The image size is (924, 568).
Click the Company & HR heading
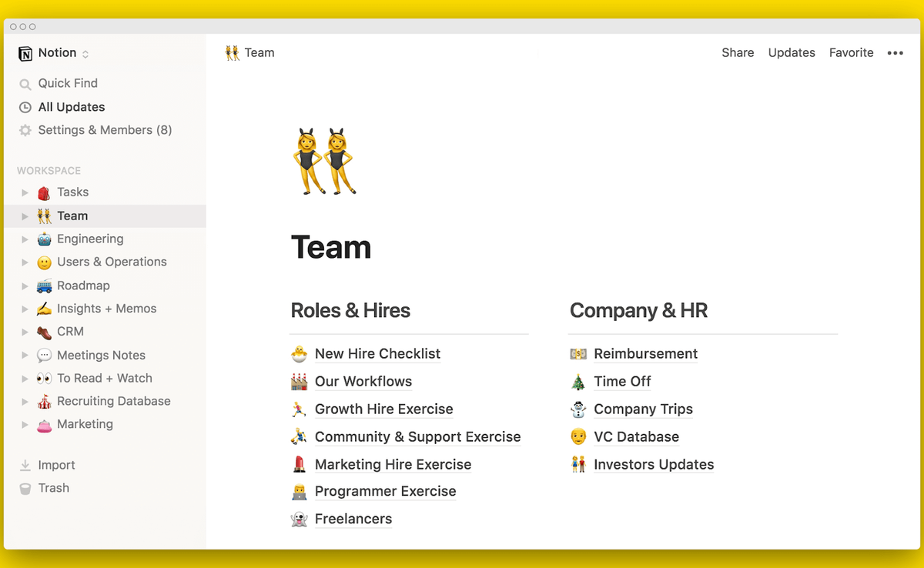click(x=638, y=311)
